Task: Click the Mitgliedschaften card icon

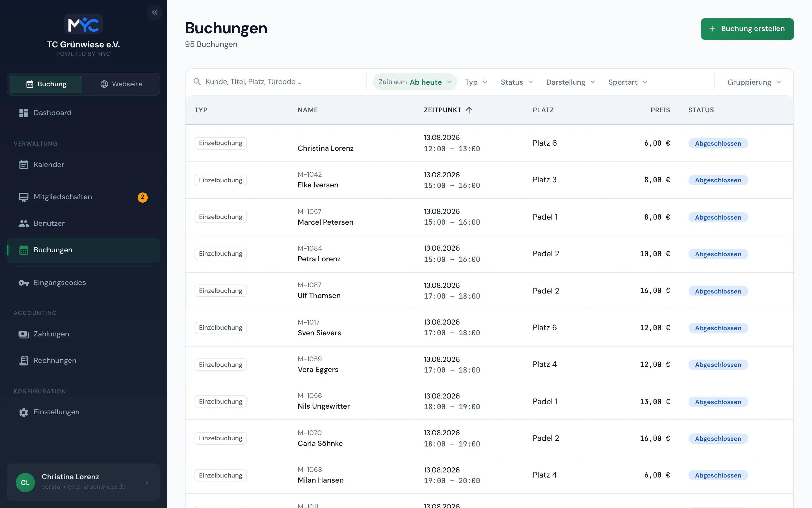Action: [x=23, y=197]
